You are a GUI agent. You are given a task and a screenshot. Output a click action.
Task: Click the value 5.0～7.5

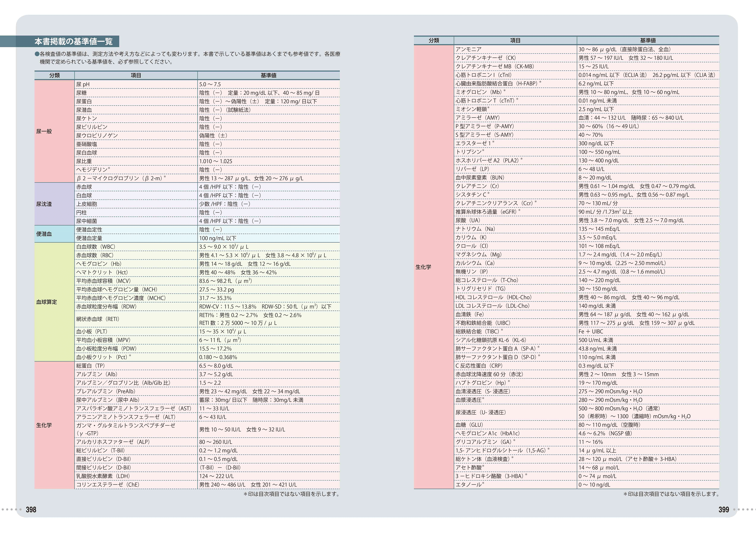pos(210,84)
